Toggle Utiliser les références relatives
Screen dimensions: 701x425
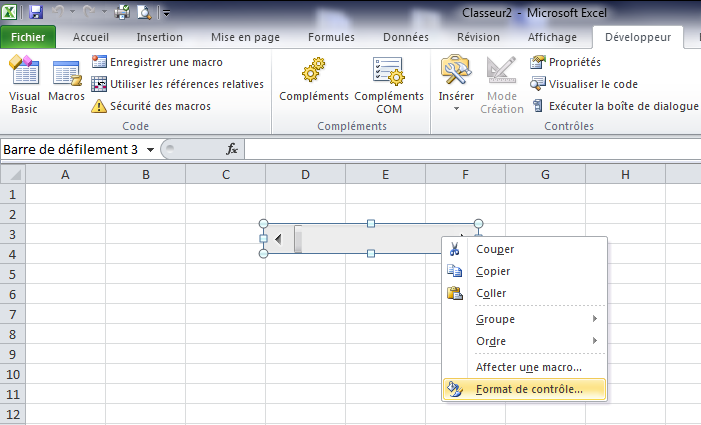coord(177,84)
